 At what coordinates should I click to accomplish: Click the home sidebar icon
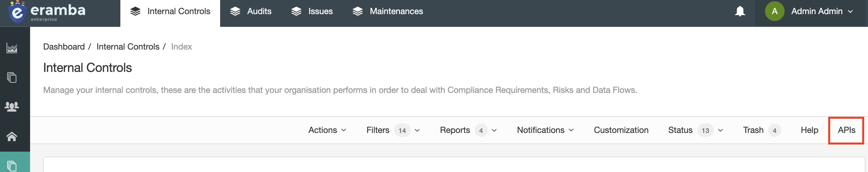[12, 137]
